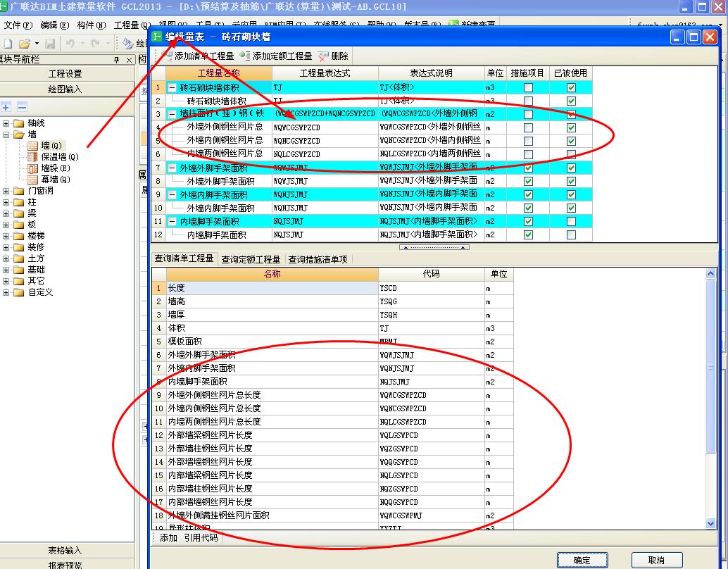The image size is (728, 569).
Task: Open the 文件(F) menu
Action: [x=18, y=25]
